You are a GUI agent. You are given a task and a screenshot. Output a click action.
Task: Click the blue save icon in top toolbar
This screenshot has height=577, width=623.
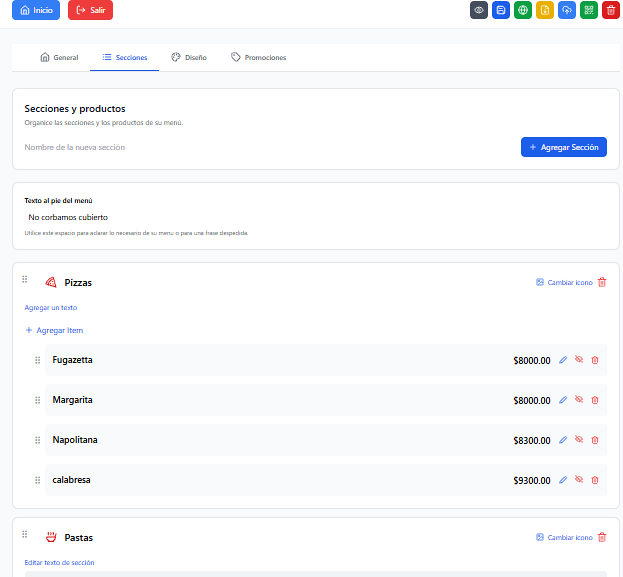[501, 10]
